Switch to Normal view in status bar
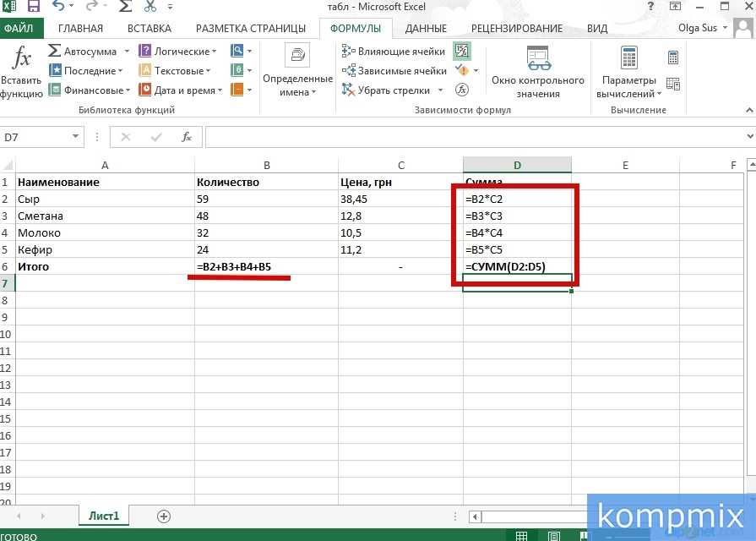 point(521,536)
